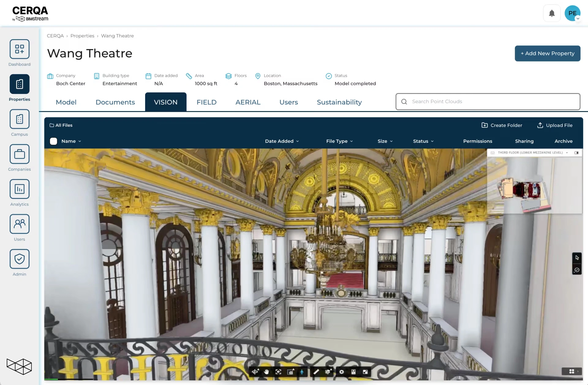Screen dimensions: 588x385
Task: Activate the pan (hand) tool
Action: [x=266, y=372]
